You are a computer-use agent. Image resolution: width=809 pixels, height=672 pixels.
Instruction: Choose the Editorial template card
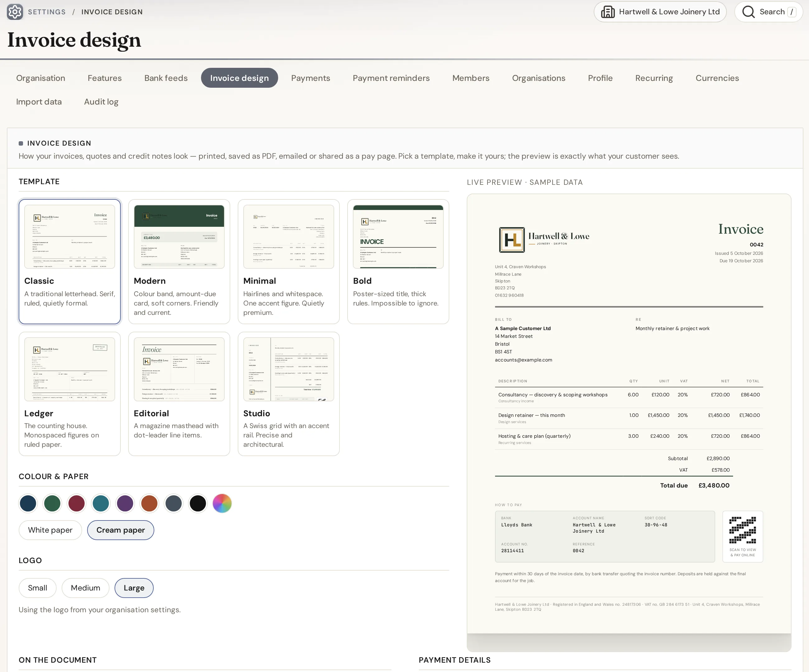tap(179, 394)
